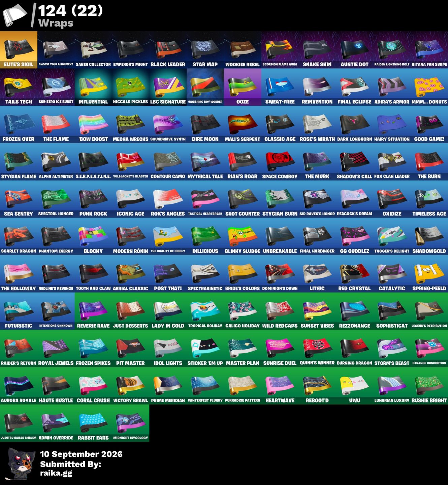Image resolution: width=448 pixels, height=485 pixels.
Task: Select the Post That! wrap
Action: coord(168,274)
